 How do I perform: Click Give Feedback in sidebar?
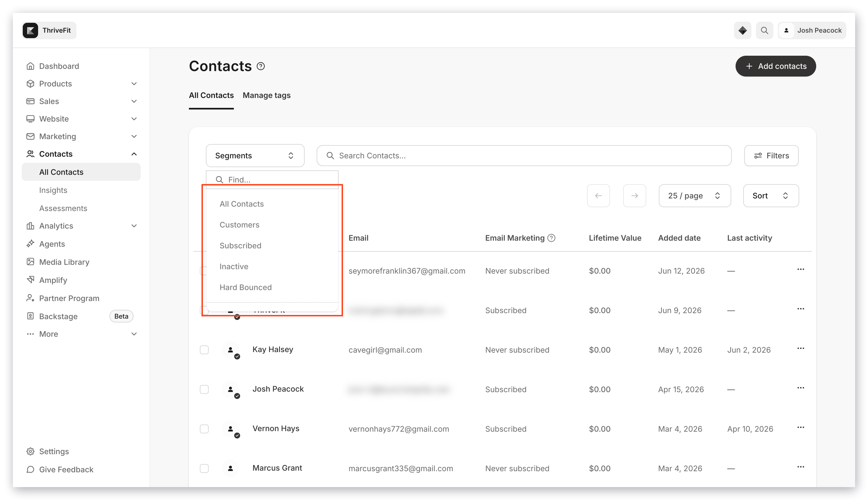66,470
